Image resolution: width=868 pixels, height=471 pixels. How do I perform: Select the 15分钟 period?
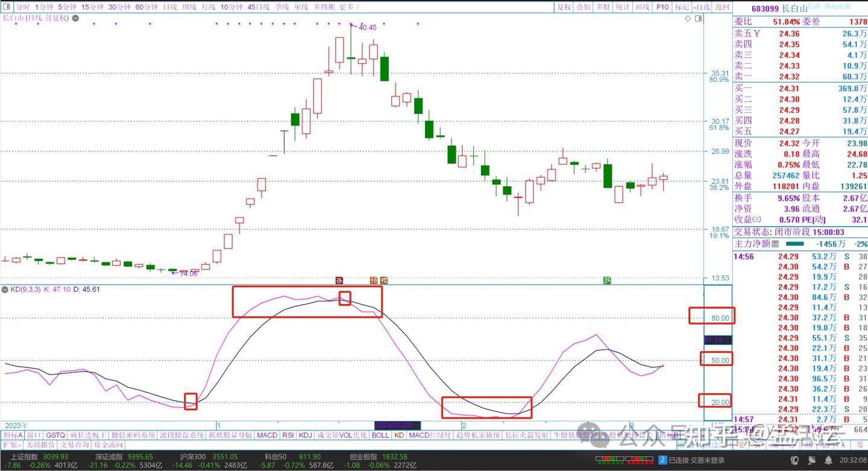[92, 7]
